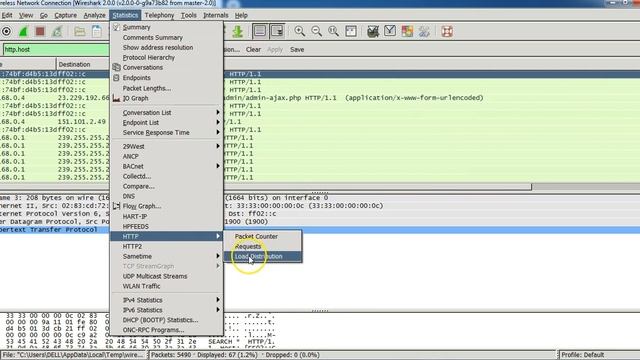Screen dimensions: 640x360
Task: Zoom in on packet text
Action: (300, 31)
